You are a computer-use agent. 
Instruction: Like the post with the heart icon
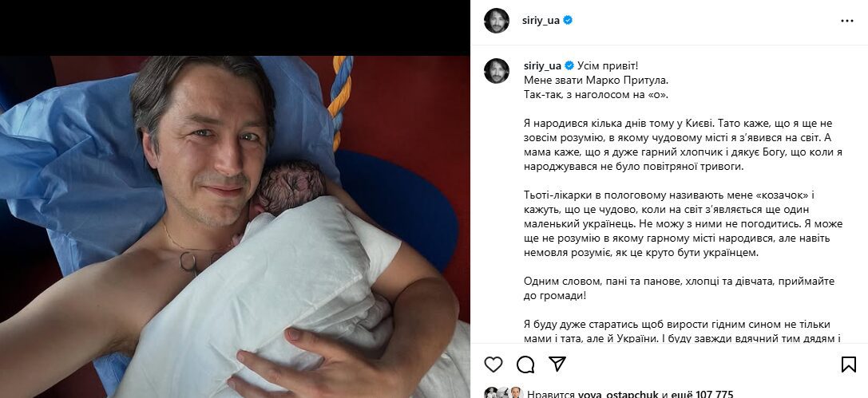coord(493,365)
